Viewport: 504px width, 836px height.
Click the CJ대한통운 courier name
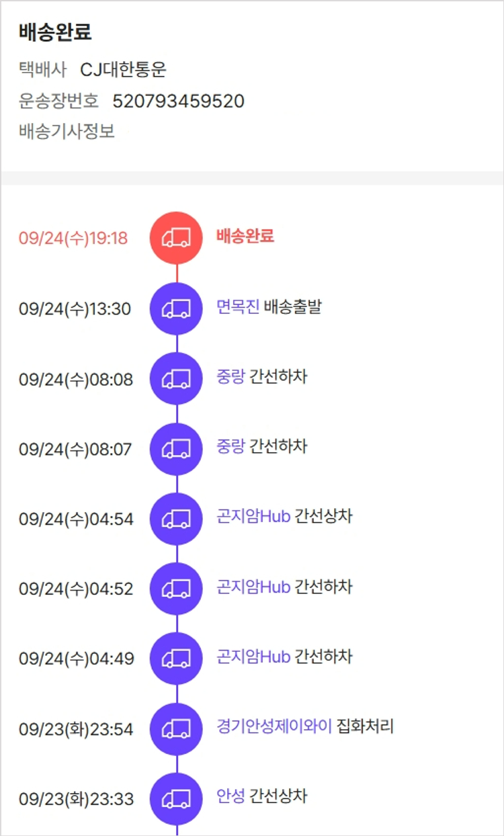tap(123, 69)
